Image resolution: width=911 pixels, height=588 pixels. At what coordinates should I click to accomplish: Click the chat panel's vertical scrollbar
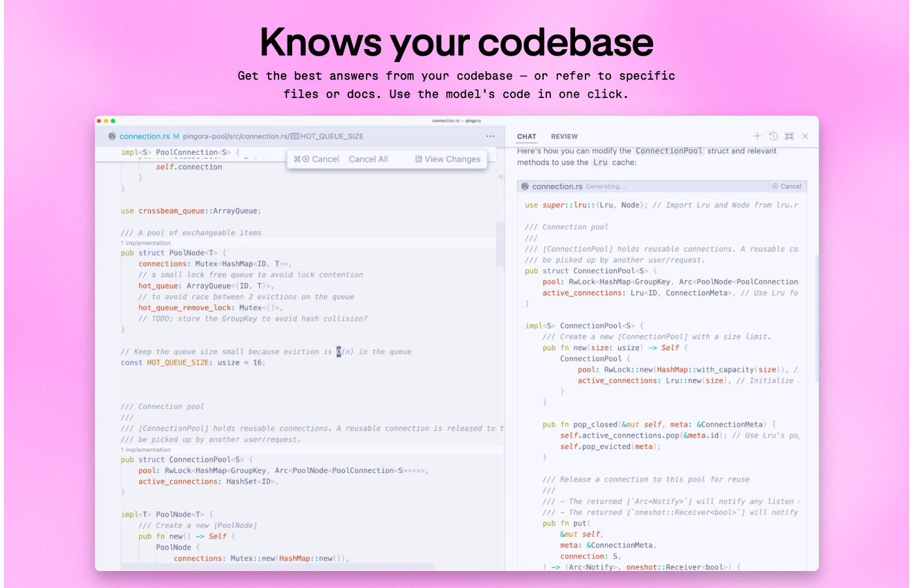pyautogui.click(x=816, y=320)
